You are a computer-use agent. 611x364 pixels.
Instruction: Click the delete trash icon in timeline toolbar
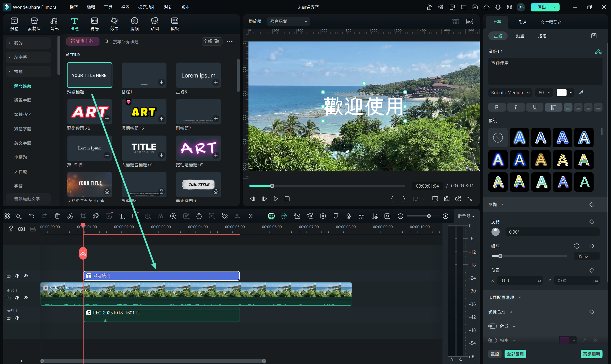pyautogui.click(x=57, y=216)
